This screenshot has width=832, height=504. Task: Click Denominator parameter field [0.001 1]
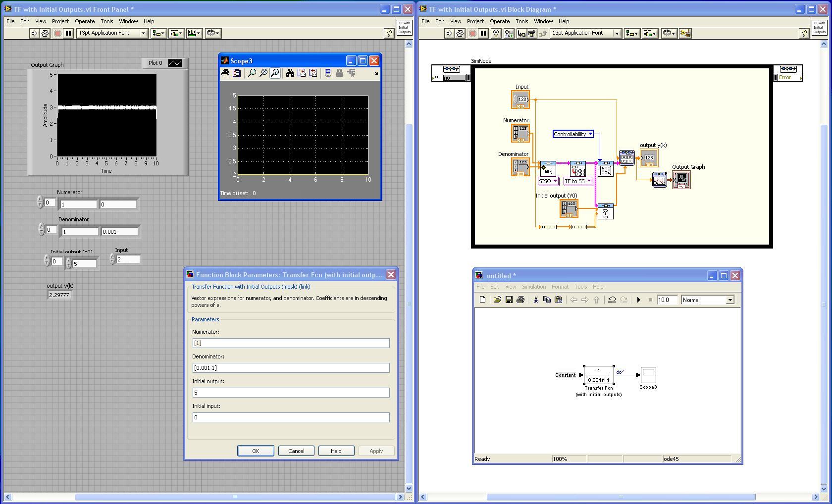click(x=291, y=368)
